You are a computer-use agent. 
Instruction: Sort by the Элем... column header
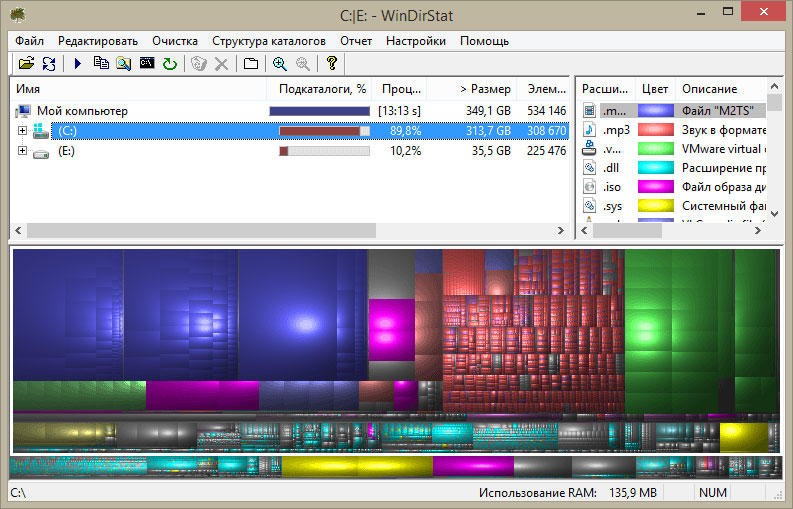click(544, 89)
